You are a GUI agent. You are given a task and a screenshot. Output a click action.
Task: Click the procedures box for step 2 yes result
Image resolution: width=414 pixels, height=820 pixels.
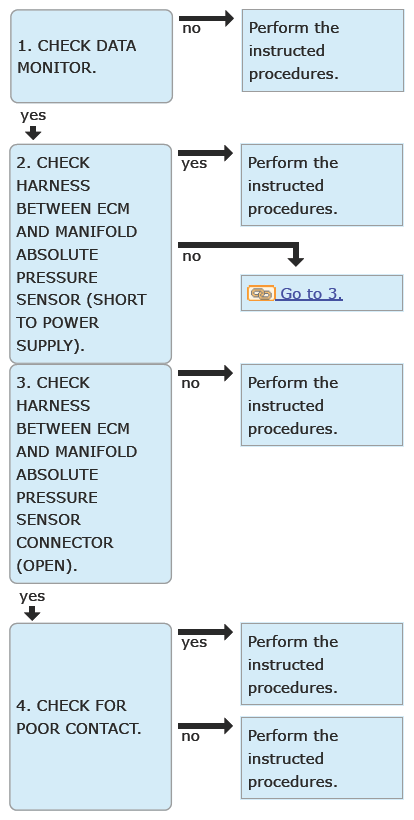pos(322,185)
